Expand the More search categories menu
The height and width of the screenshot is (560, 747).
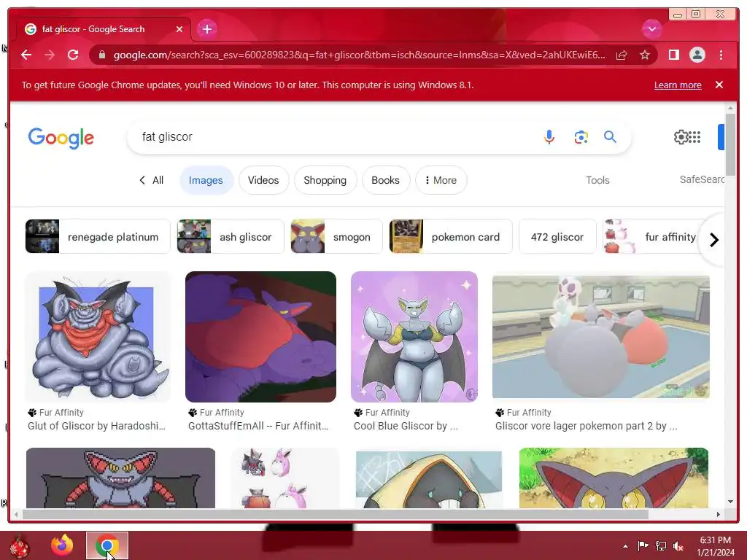(x=441, y=181)
